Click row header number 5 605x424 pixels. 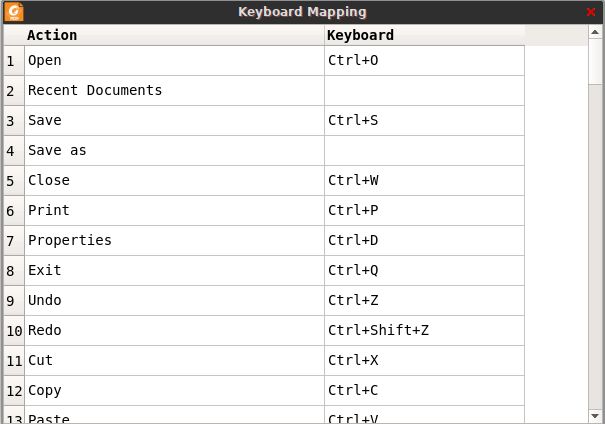[x=14, y=181]
